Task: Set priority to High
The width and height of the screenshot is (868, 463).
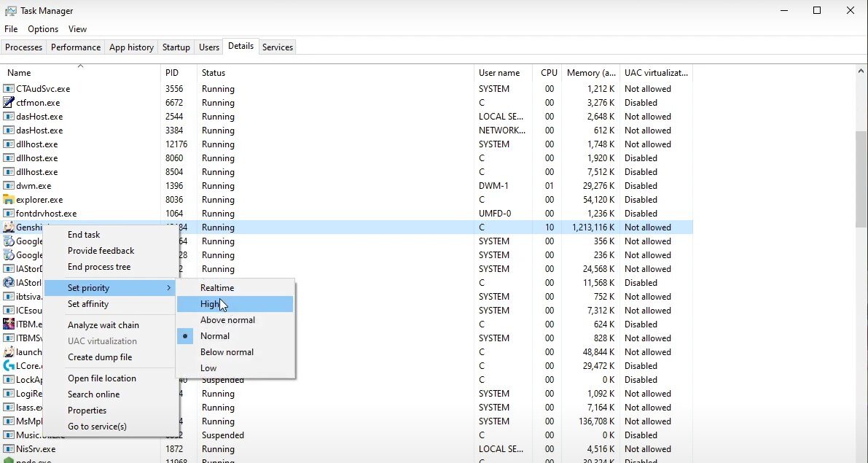Action: (x=210, y=304)
